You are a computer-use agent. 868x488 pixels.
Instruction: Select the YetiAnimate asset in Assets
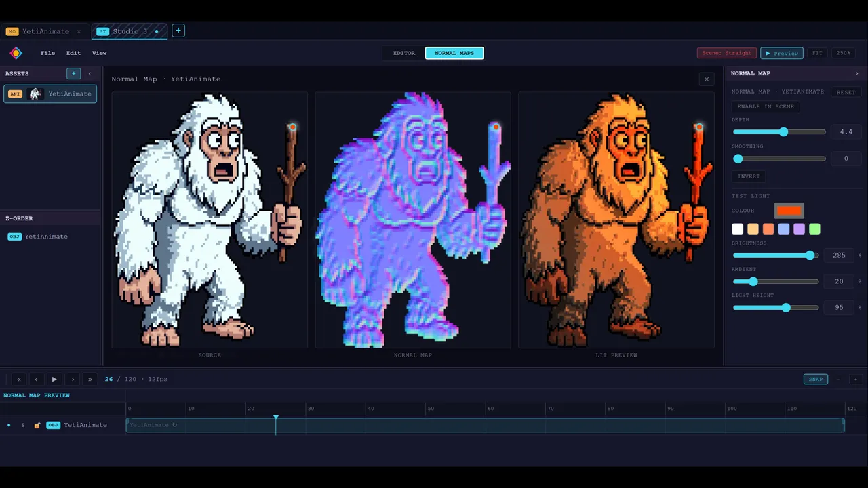pyautogui.click(x=50, y=94)
